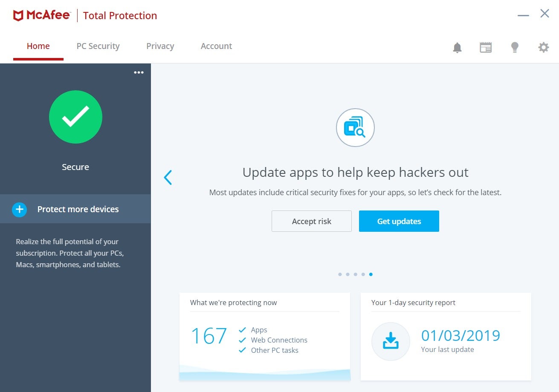Screen dimensions: 559x392
Task: Click the 01/03/2019 last update date
Action: 461,336
